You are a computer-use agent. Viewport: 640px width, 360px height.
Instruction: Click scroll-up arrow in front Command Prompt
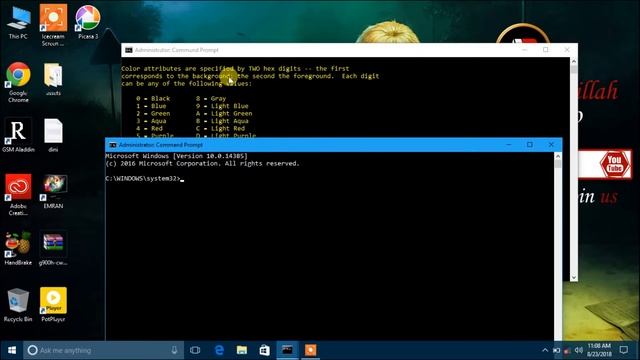coord(558,156)
